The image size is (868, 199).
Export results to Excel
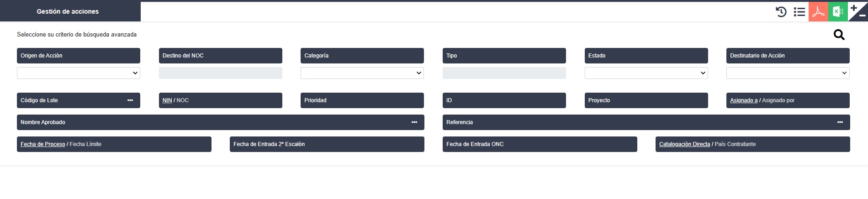click(x=838, y=11)
